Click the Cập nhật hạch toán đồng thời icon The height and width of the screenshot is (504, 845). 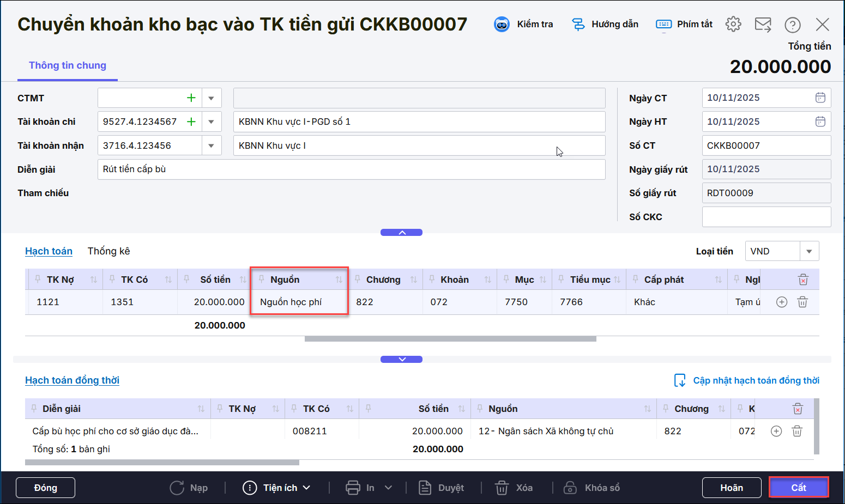click(680, 380)
